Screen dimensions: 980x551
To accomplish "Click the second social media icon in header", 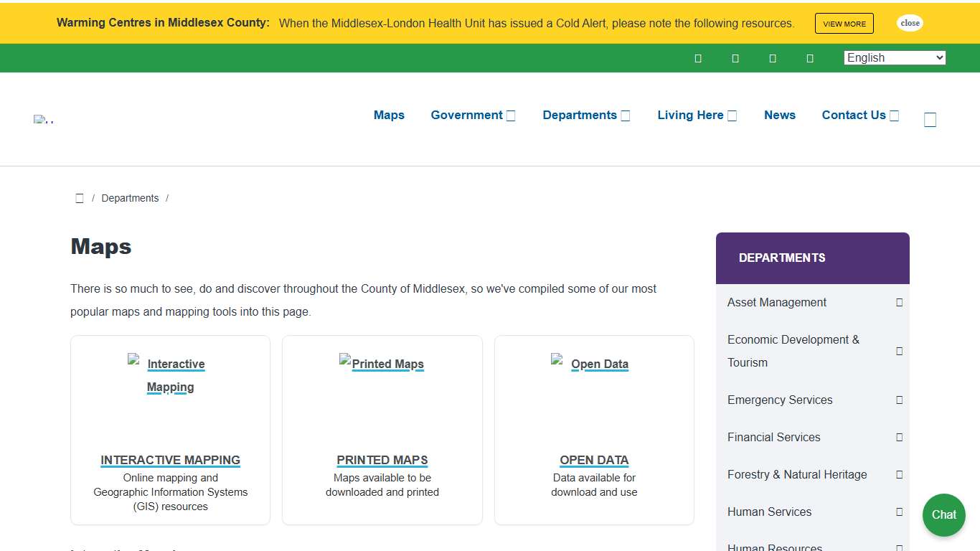I will click(735, 58).
